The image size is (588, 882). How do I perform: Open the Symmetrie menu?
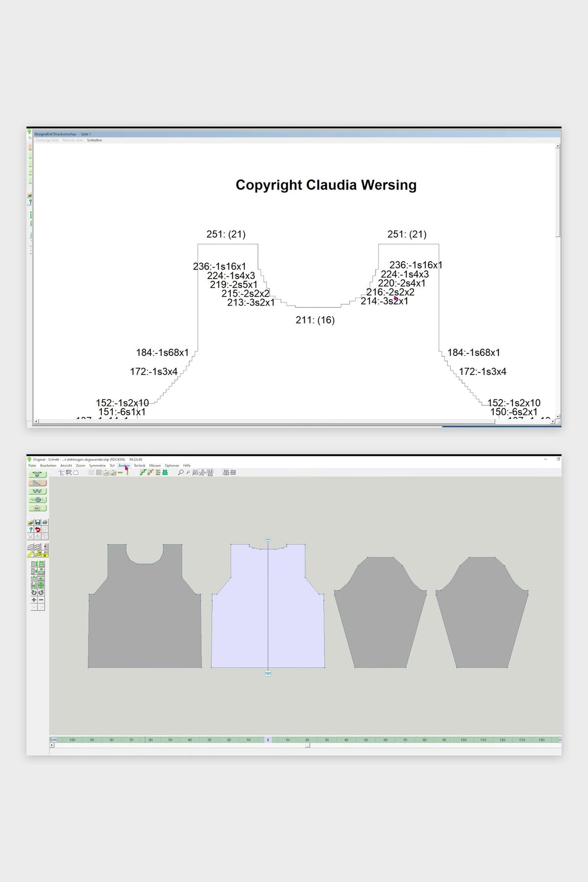coord(97,466)
